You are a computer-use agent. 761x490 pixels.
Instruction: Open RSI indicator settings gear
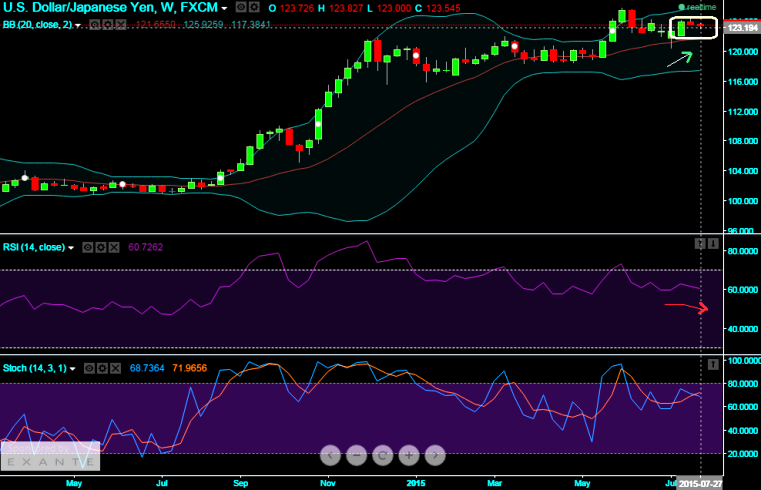(x=100, y=247)
